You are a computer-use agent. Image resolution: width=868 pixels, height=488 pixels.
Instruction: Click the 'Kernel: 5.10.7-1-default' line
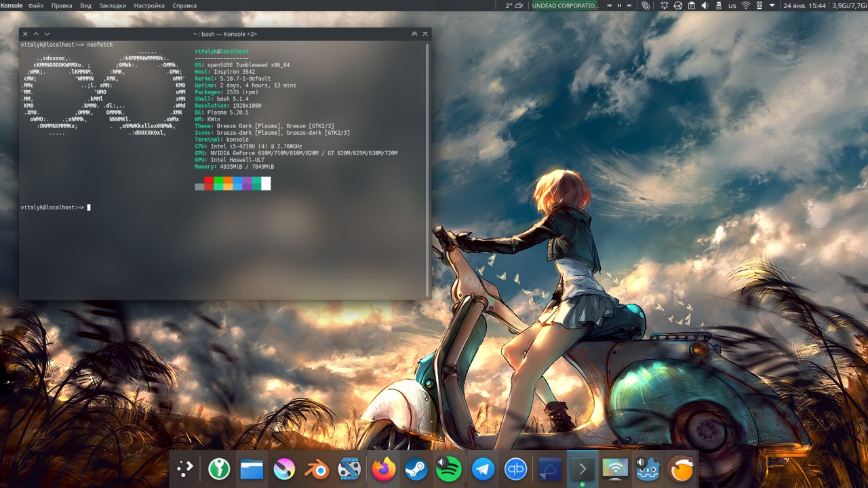point(233,79)
